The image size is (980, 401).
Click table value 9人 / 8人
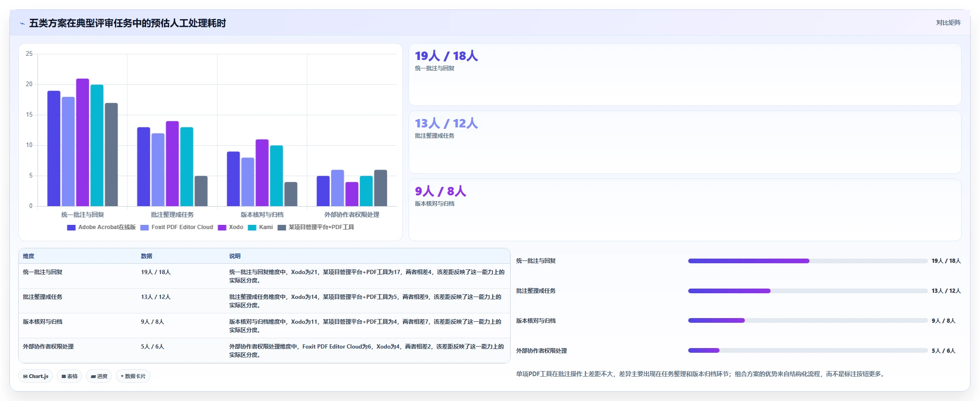[153, 322]
